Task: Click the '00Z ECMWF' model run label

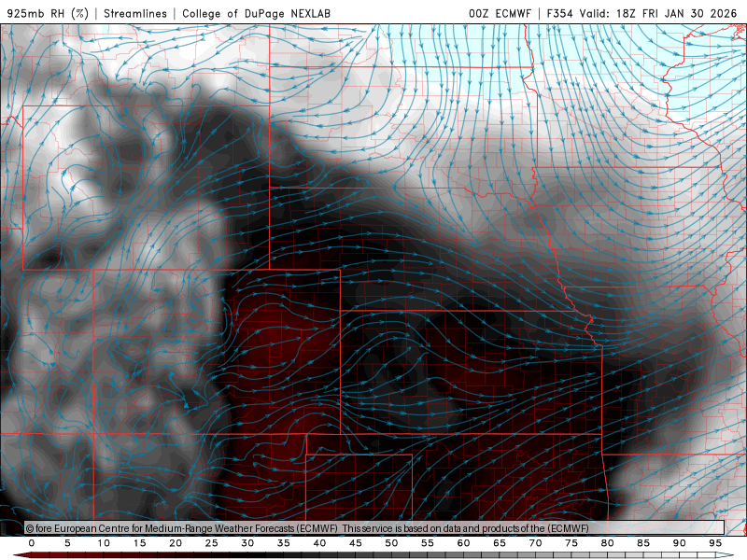Action: click(500, 13)
